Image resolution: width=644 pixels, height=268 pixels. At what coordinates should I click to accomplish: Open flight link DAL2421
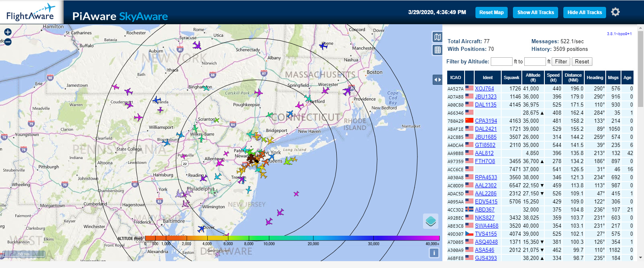pyautogui.click(x=486, y=129)
